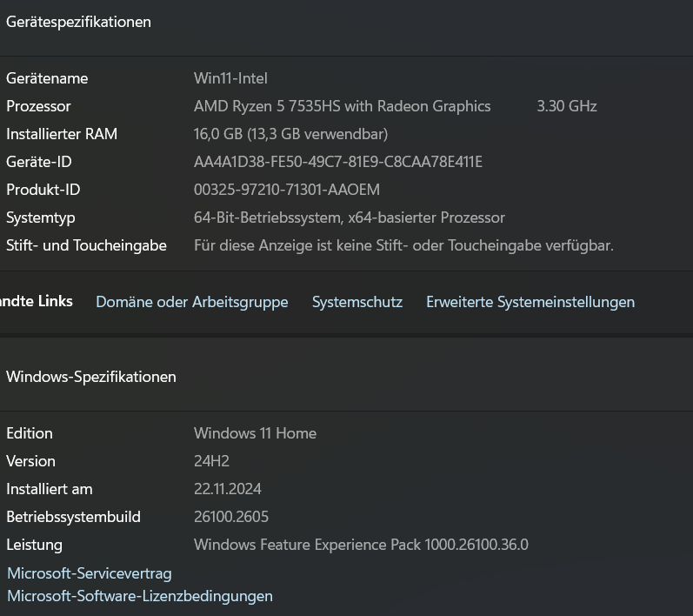The width and height of the screenshot is (693, 616).
Task: Click the Stift- und Toucheingabe label
Action: [x=86, y=245]
